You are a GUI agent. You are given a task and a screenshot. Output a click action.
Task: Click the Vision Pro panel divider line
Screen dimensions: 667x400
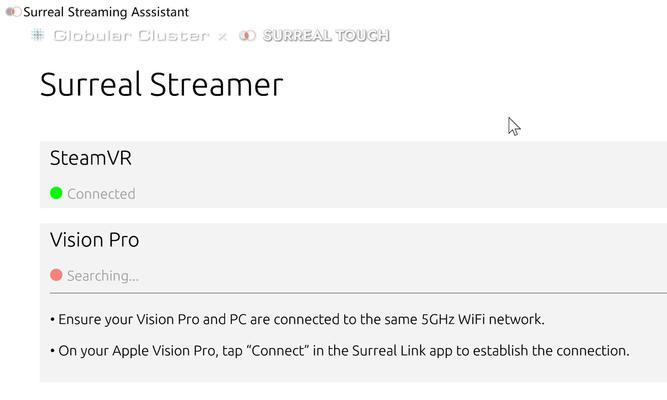358,293
